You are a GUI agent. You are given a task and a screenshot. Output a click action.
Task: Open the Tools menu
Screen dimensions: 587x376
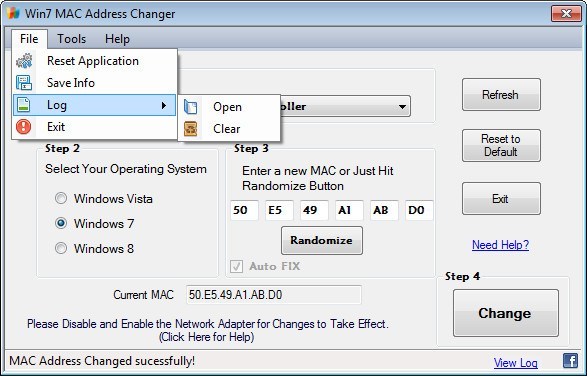point(71,39)
